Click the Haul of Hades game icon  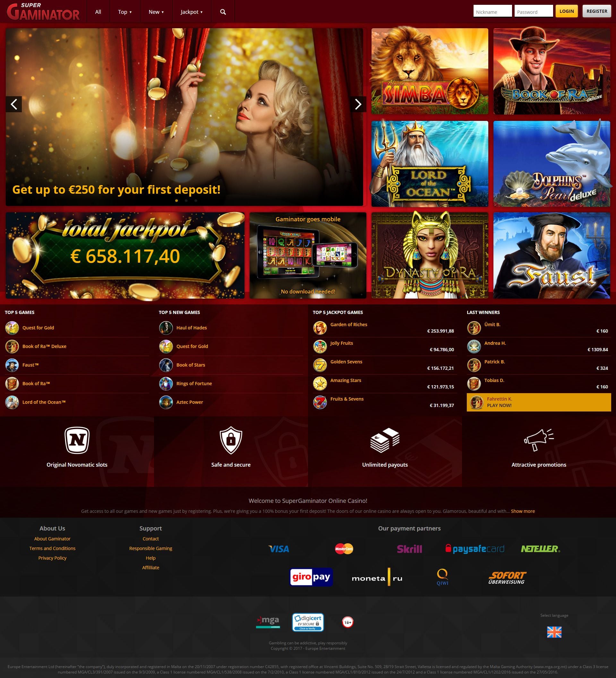click(x=166, y=328)
